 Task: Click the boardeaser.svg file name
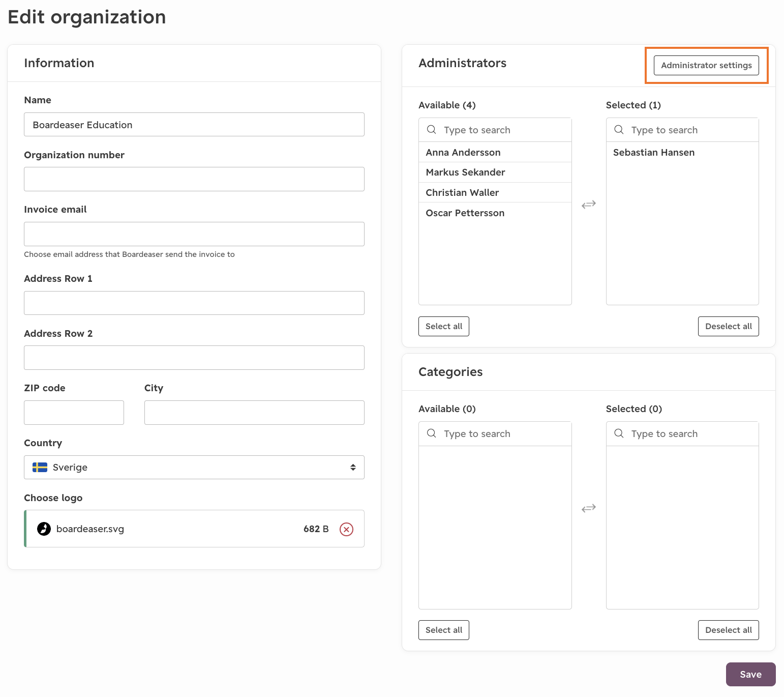pos(90,529)
